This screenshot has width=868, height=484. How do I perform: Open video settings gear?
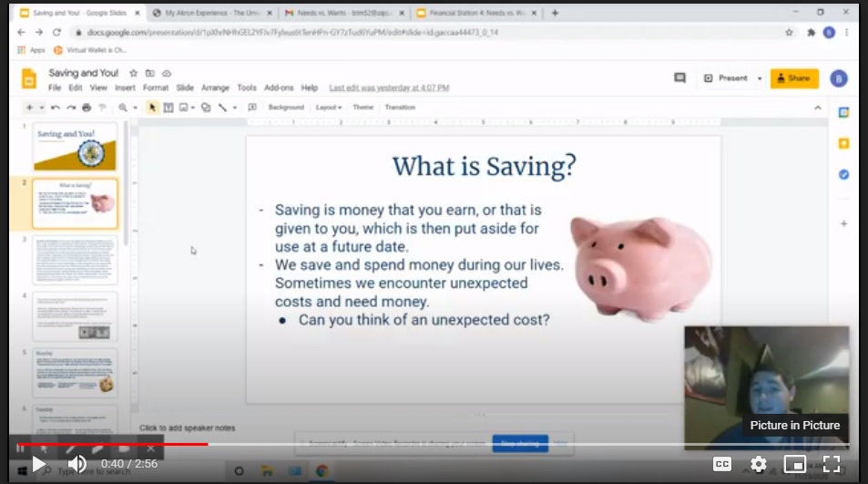point(759,464)
